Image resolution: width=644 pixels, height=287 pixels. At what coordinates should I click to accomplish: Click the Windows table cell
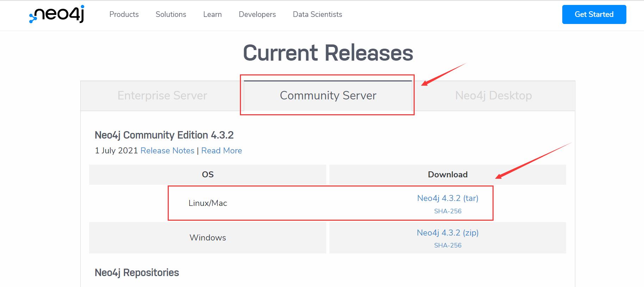[208, 238]
